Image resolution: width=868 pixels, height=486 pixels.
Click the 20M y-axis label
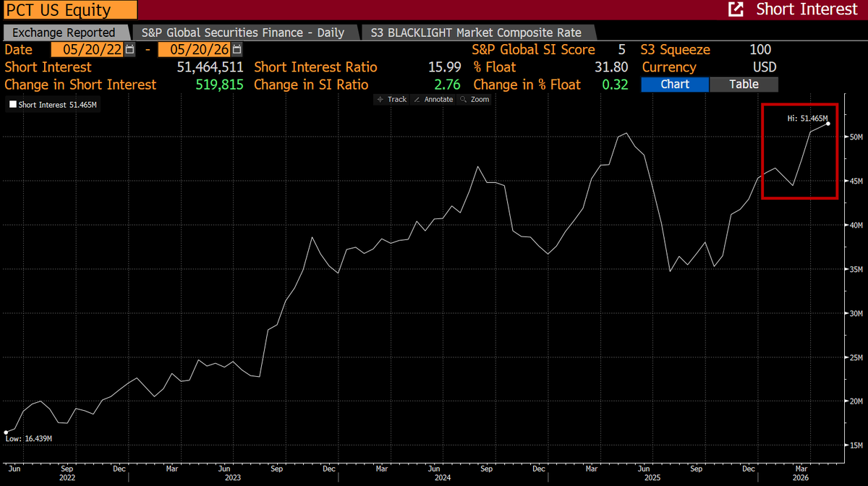(857, 401)
